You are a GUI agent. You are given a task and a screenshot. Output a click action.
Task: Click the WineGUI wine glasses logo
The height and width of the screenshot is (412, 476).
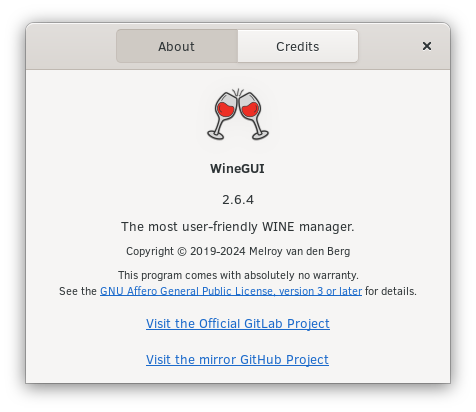[238, 114]
